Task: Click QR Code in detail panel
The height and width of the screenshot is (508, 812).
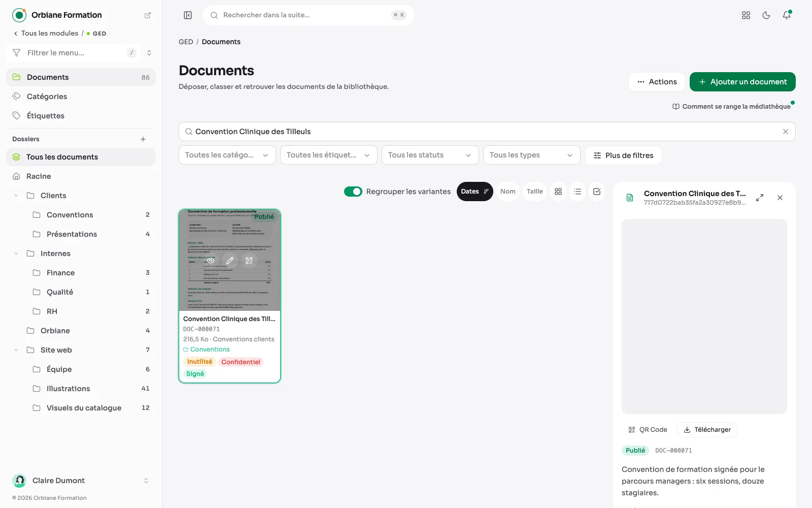Action: (x=648, y=430)
